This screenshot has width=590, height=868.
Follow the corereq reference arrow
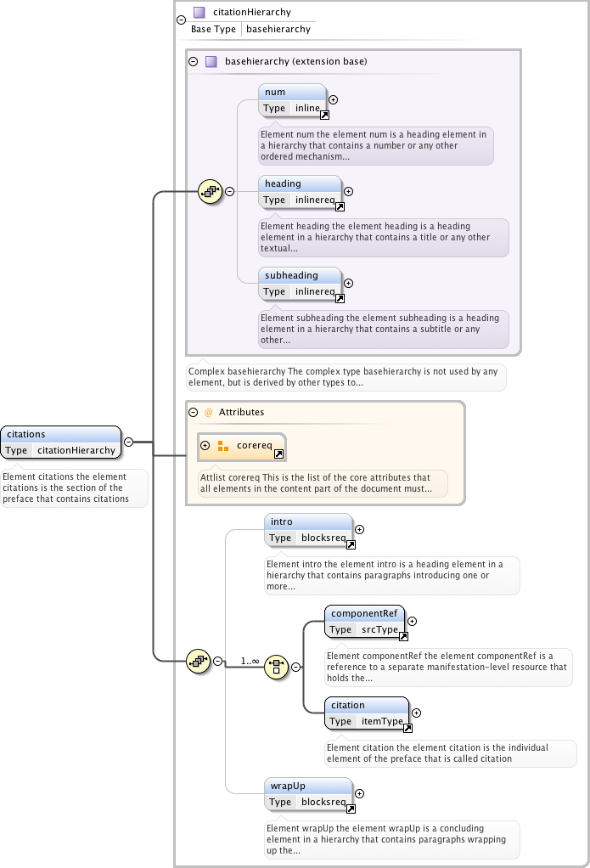tap(279, 454)
